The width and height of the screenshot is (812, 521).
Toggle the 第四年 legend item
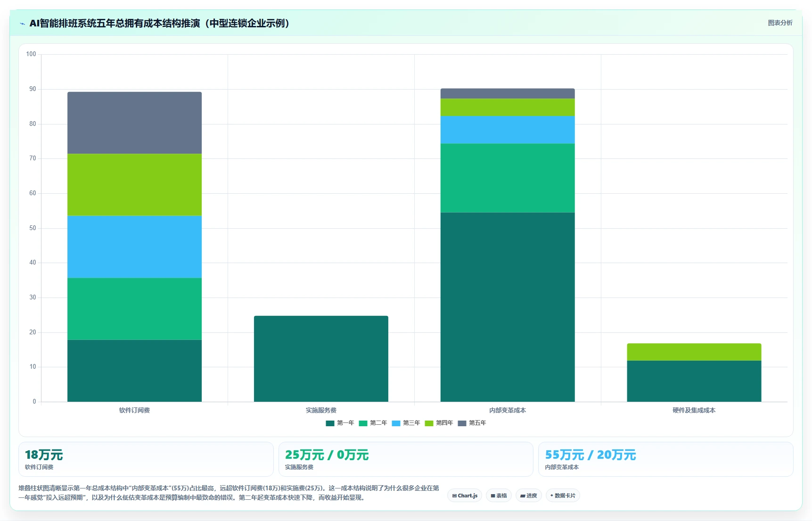tap(439, 423)
